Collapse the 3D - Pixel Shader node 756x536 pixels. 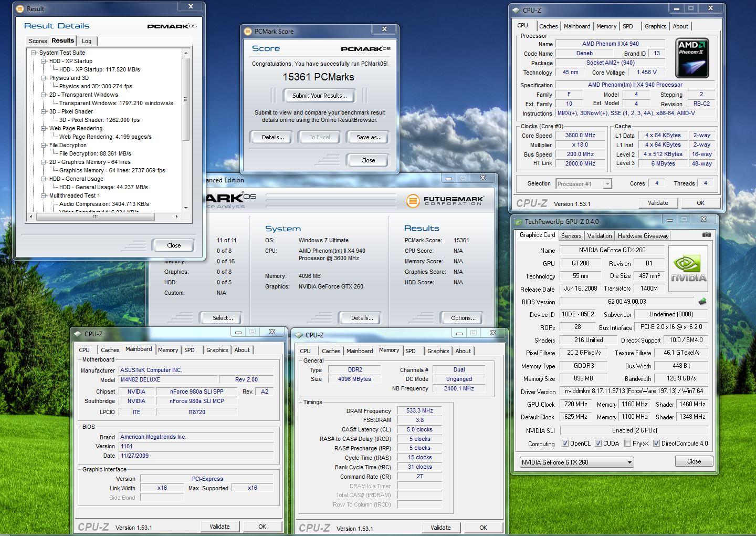(x=44, y=111)
